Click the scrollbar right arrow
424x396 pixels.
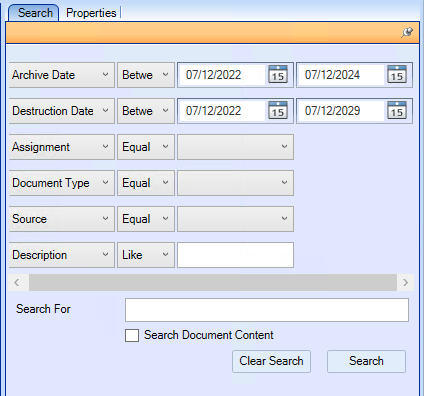tap(405, 283)
